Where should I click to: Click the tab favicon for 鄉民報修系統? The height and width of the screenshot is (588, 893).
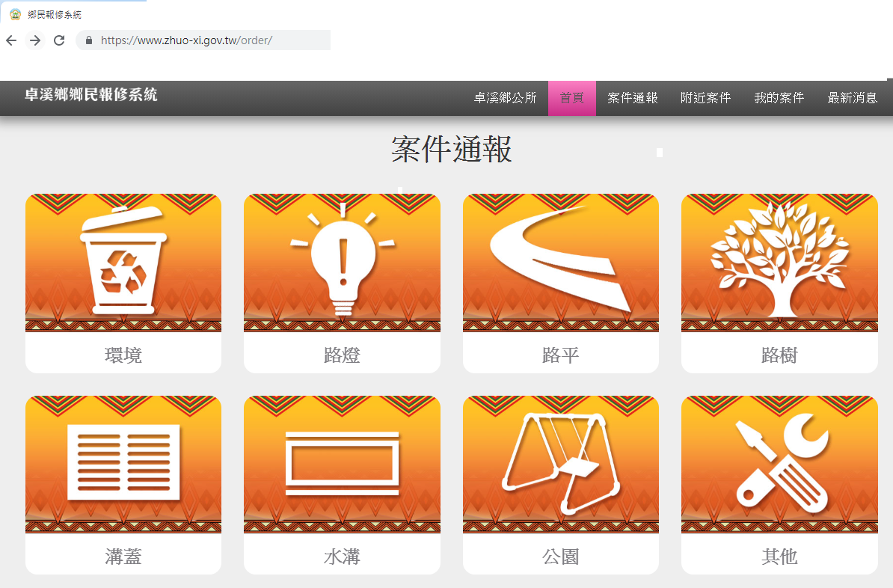[16, 14]
